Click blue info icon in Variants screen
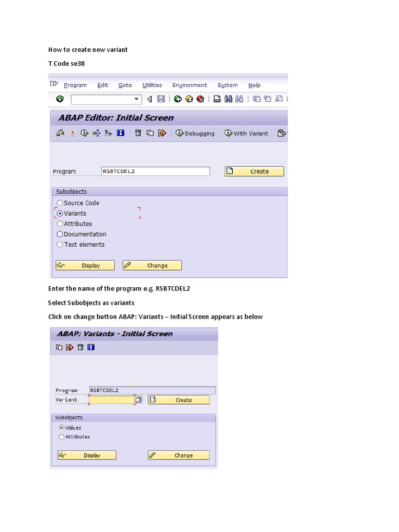This screenshot has height=532, width=399. [x=91, y=347]
